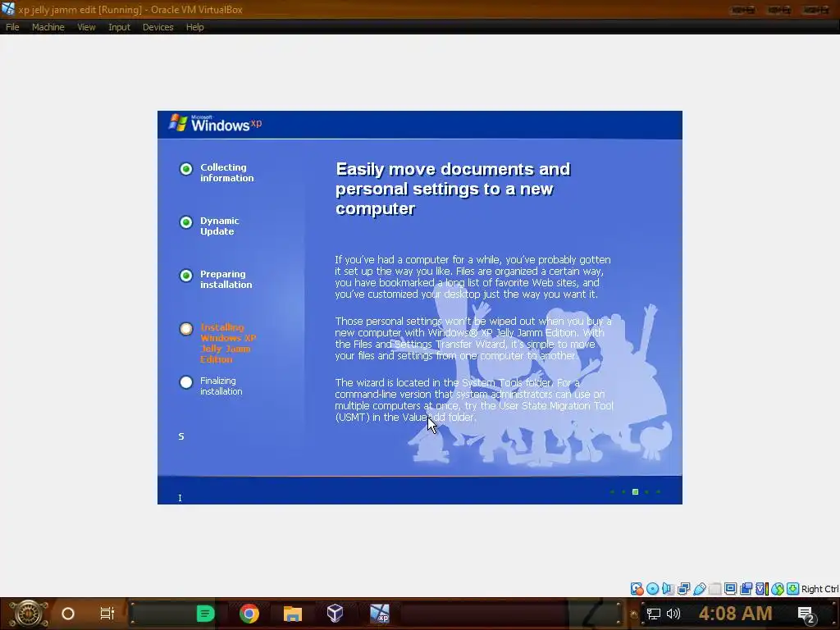The height and width of the screenshot is (630, 840).
Task: Click the network adapters indicator
Action: pos(683,589)
